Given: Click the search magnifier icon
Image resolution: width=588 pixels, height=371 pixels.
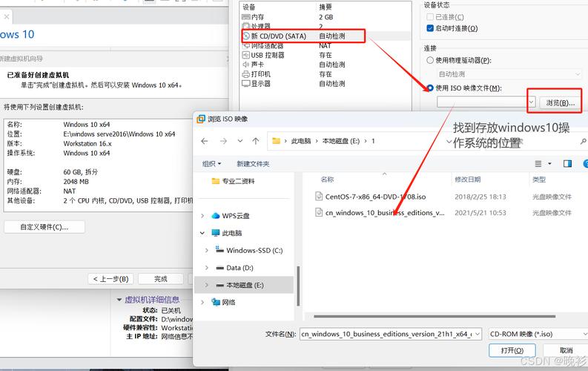Looking at the screenshot, I should [x=584, y=142].
